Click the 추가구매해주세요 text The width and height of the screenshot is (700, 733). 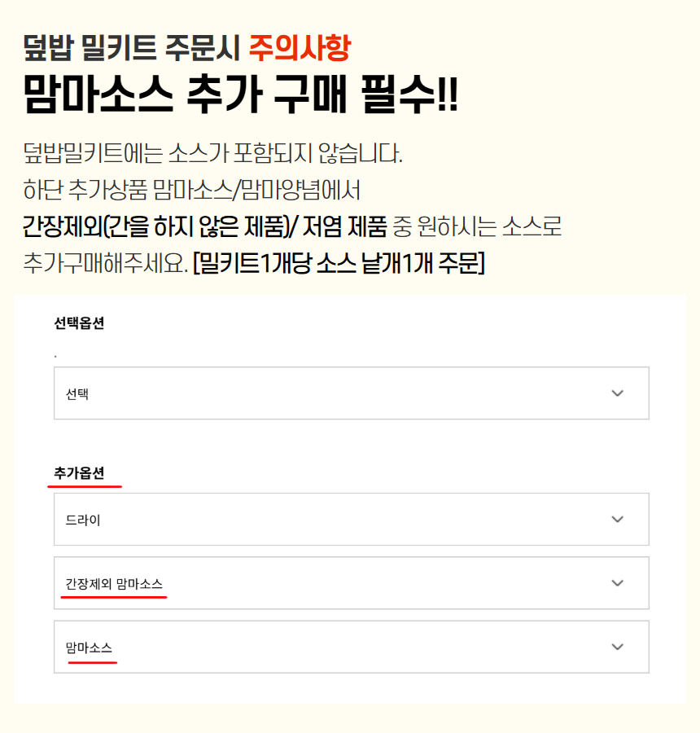pos(104,264)
